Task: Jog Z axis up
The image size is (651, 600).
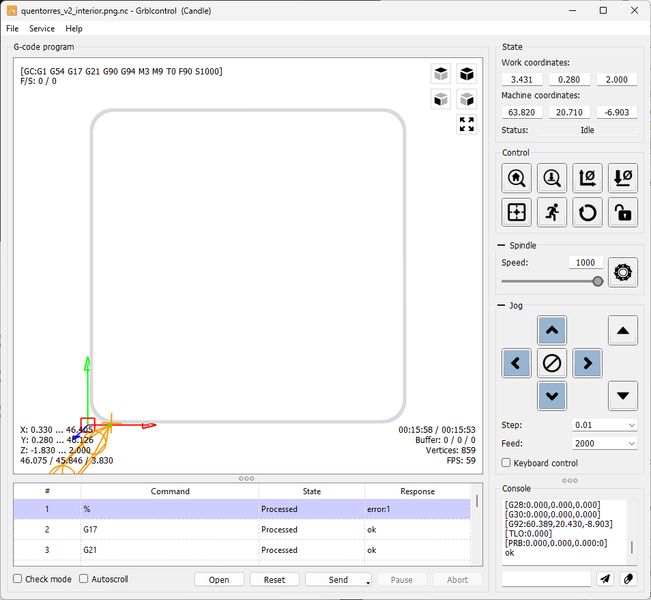Action: pos(623,331)
